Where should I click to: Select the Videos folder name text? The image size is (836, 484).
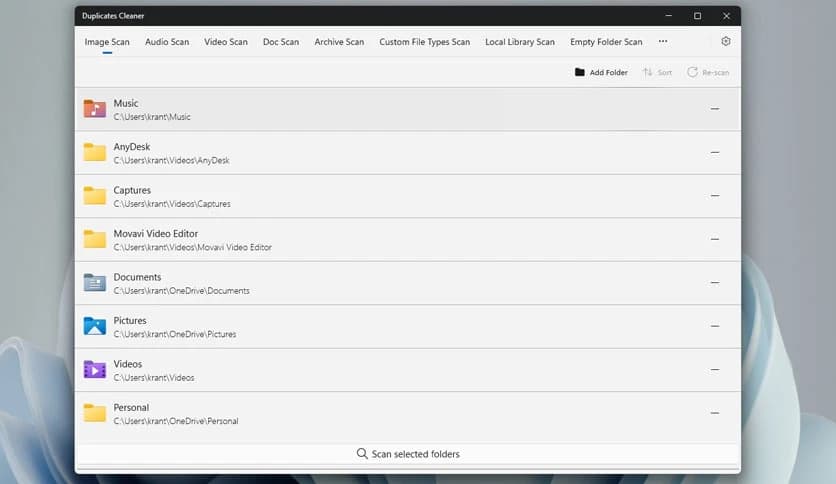(x=128, y=364)
